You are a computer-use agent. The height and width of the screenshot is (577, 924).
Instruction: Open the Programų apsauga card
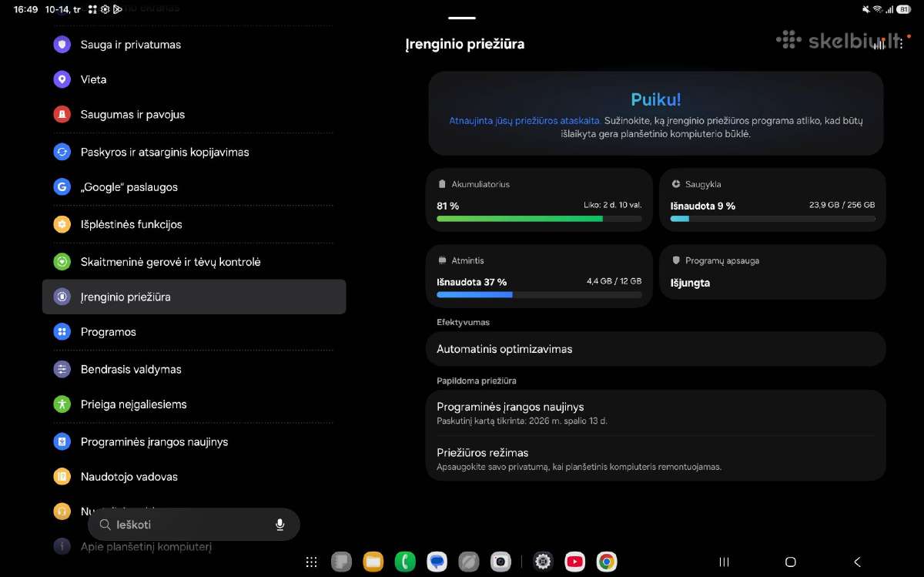point(772,272)
